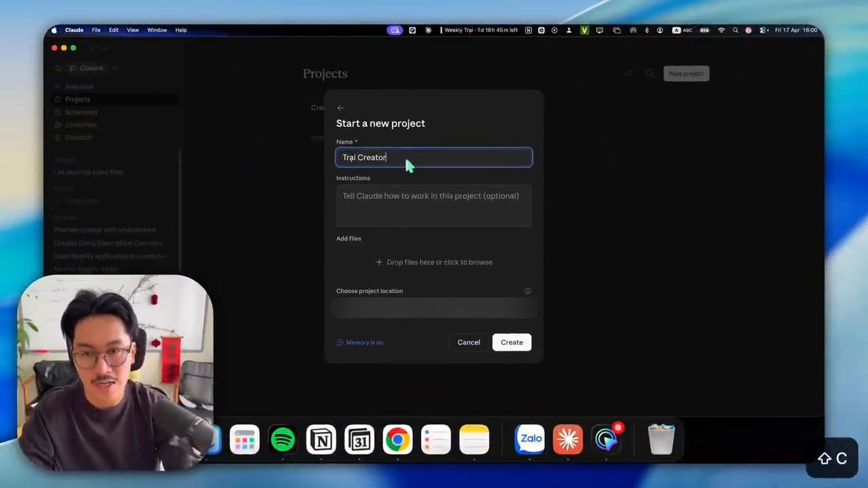Open Notion from the Dock

(x=321, y=440)
